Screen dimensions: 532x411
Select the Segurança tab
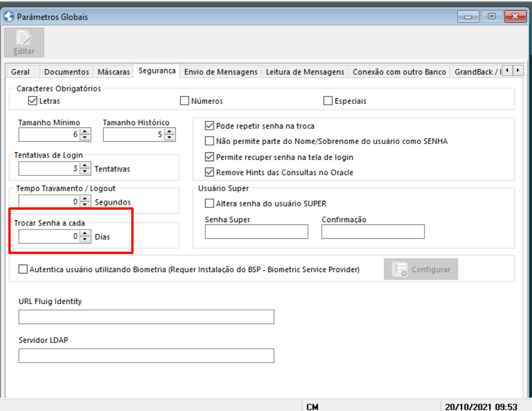click(157, 71)
